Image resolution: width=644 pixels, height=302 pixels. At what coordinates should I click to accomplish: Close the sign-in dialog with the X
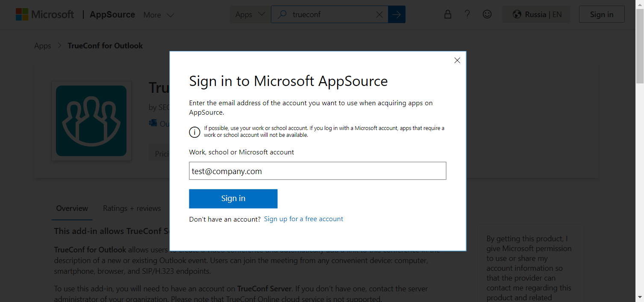pos(457,61)
